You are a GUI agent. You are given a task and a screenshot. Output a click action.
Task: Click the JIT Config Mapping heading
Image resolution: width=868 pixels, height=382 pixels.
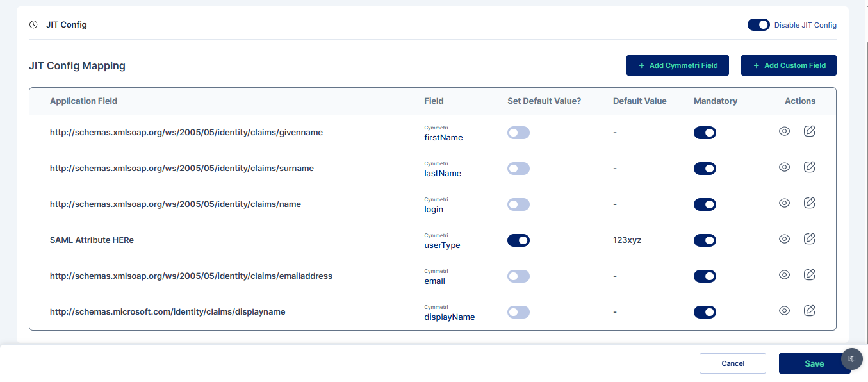click(x=77, y=65)
